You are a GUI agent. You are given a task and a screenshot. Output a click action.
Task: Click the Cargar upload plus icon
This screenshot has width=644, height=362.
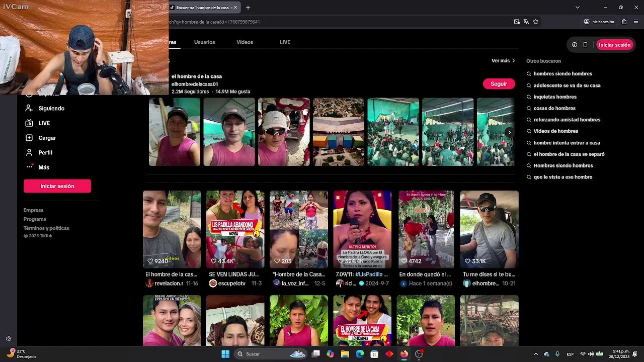click(29, 138)
